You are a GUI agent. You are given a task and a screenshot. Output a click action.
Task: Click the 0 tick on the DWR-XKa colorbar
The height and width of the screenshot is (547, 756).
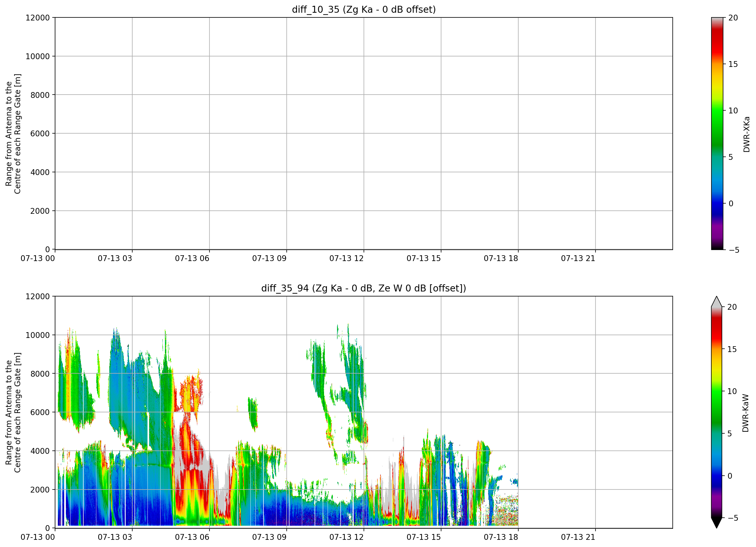click(x=731, y=204)
